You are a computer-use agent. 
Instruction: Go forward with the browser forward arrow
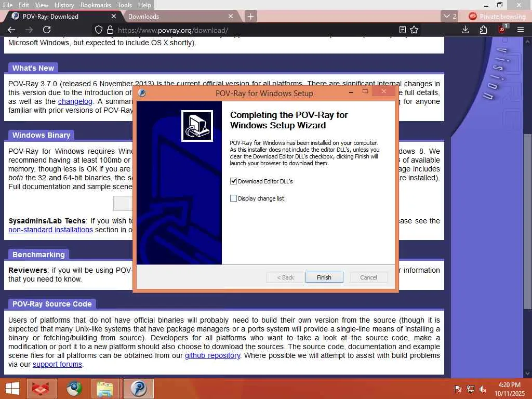point(29,30)
